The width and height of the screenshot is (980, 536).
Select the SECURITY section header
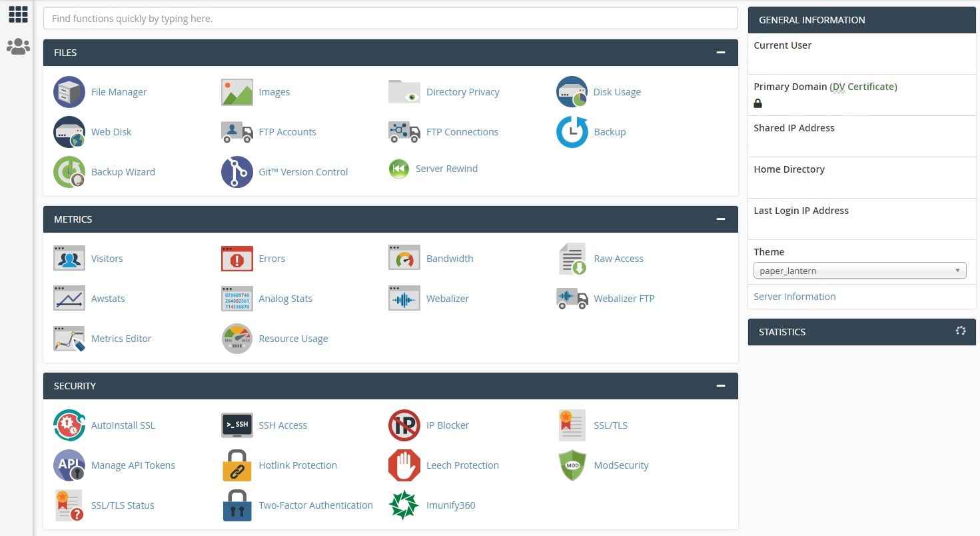click(75, 385)
